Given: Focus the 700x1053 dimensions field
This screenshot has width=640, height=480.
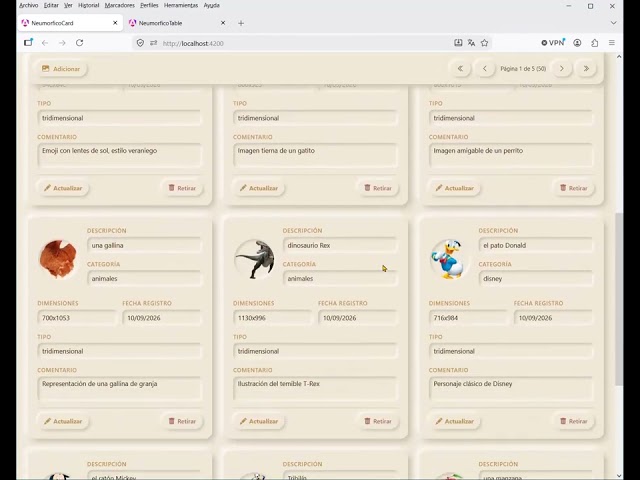Looking at the screenshot, I should point(77,318).
